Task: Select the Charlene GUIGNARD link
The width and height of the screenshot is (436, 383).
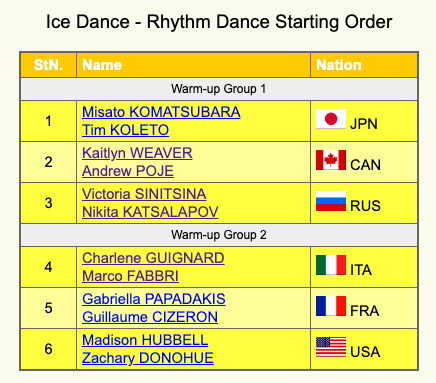Action: point(153,258)
